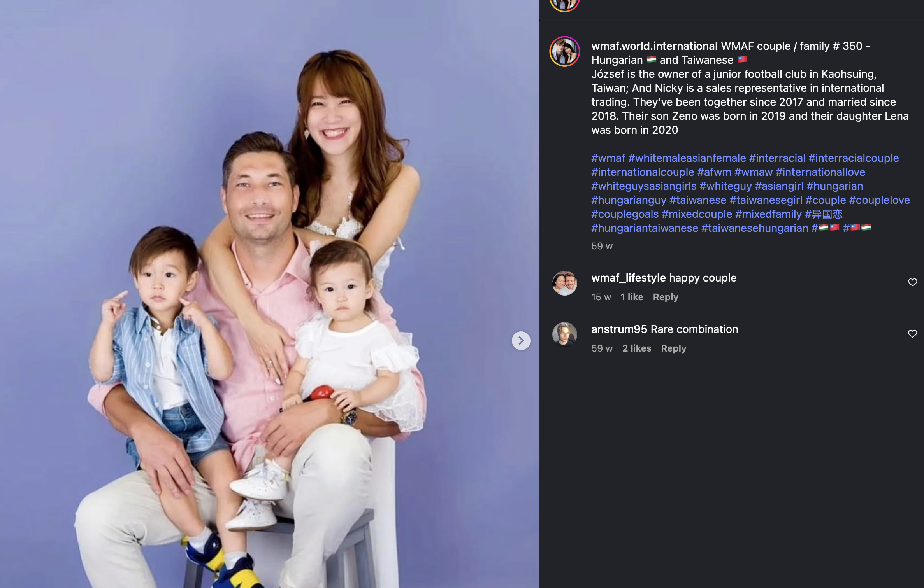The height and width of the screenshot is (588, 924).
Task: Open wmaf_lifestyle profile picture
Action: click(x=565, y=283)
